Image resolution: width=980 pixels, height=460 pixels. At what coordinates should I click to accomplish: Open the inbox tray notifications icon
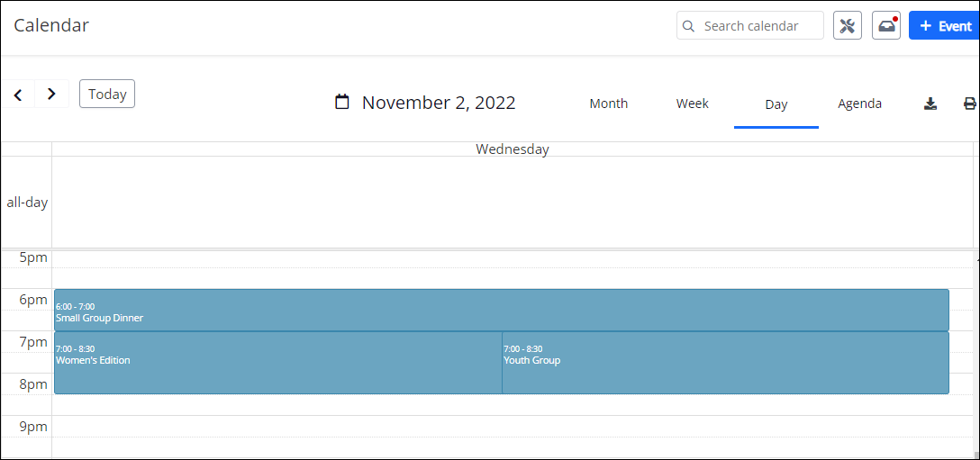pos(886,26)
